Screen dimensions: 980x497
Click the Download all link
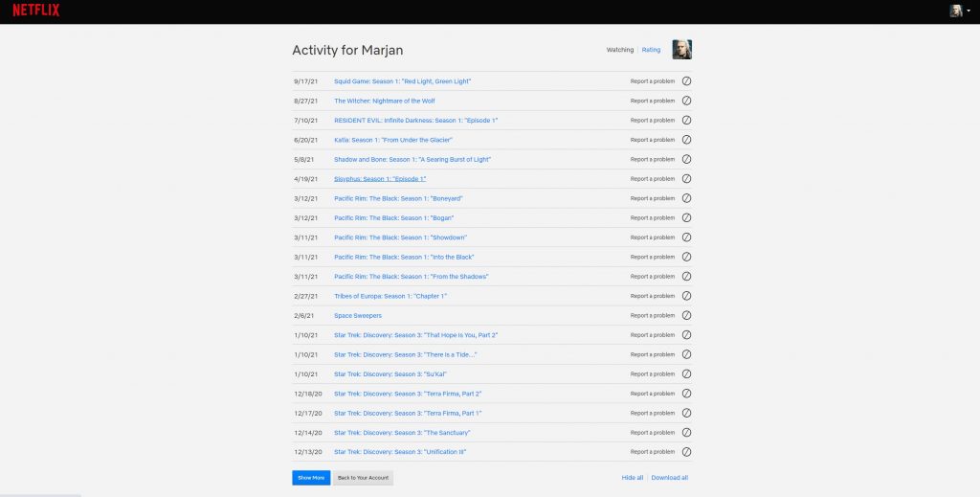pyautogui.click(x=670, y=477)
